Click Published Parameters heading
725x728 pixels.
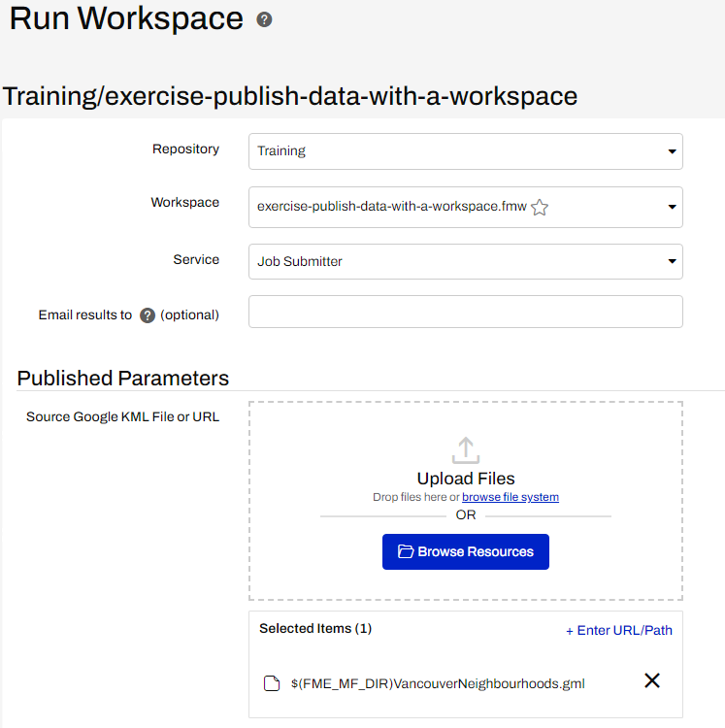[x=123, y=378]
